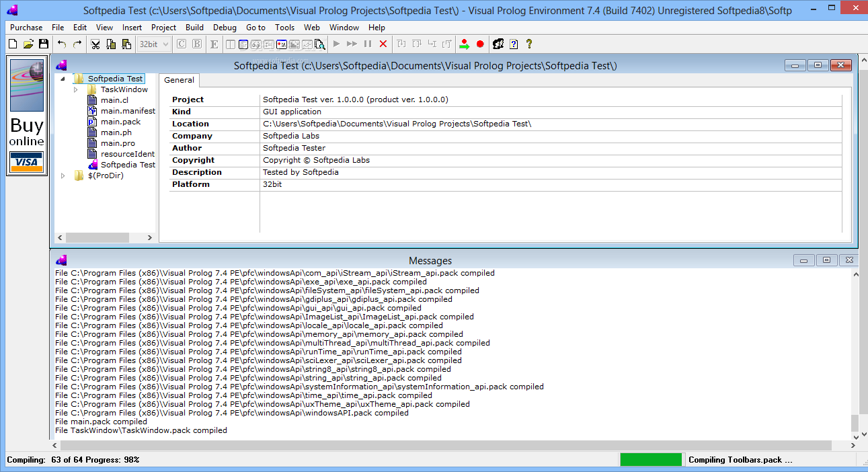Viewport: 868px width, 472px height.
Task: Open the Project menu
Action: tap(163, 28)
